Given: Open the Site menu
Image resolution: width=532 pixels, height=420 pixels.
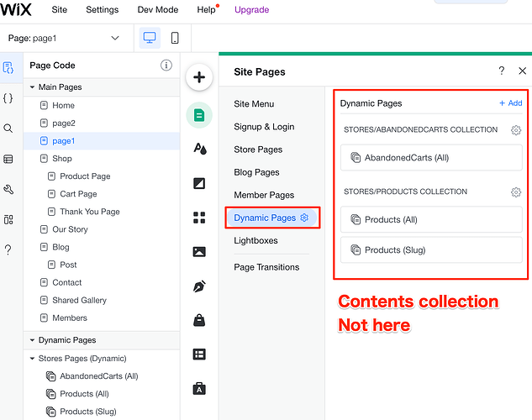Looking at the screenshot, I should (60, 9).
